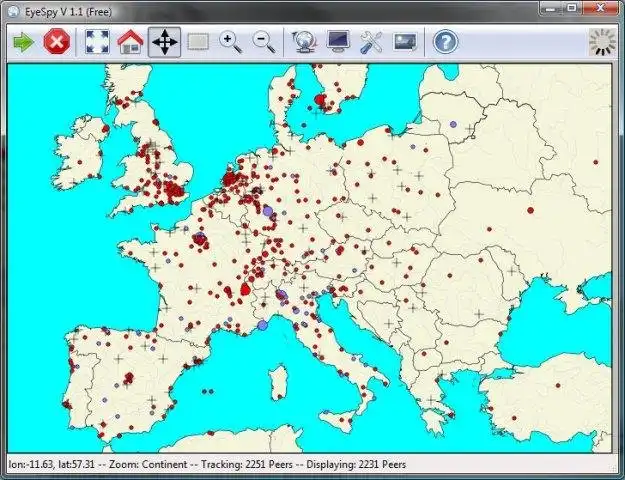
Task: Select the pan move tool
Action: pyautogui.click(x=164, y=42)
